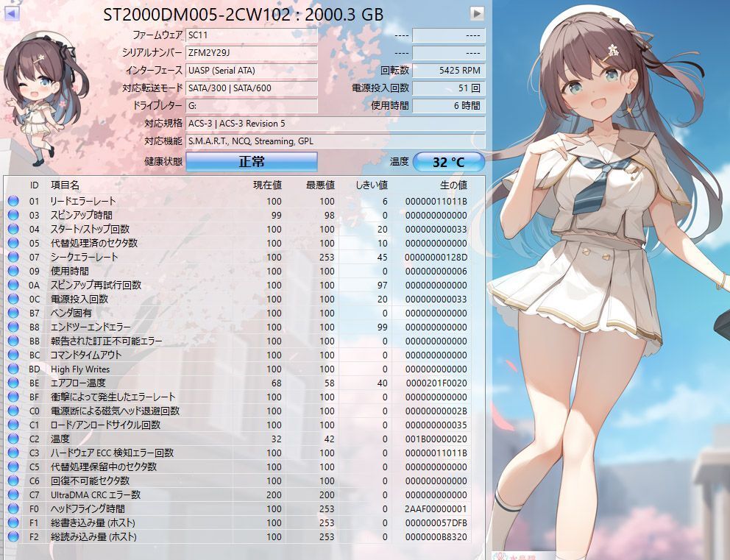Click the 最悪値 column header
This screenshot has height=560, width=730.
320,185
